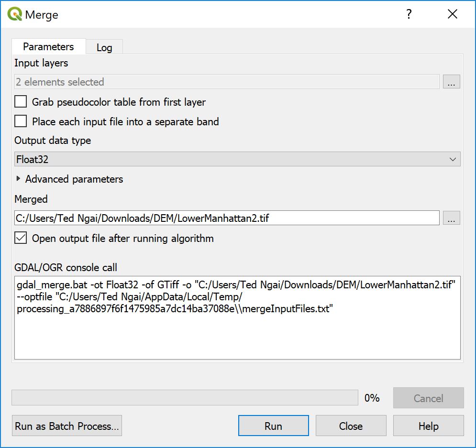476x448 pixels.
Task: Change Output data type from Float32
Action: coord(237,159)
